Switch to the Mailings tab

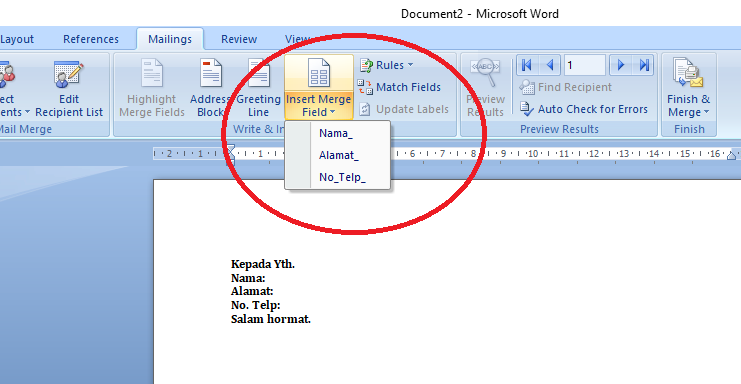point(170,39)
